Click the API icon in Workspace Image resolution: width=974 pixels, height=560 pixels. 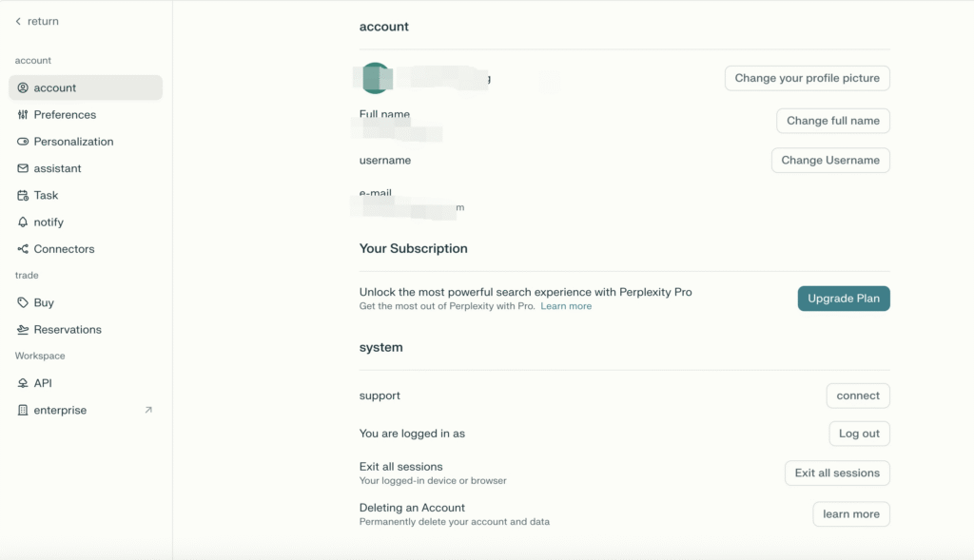[x=23, y=383]
